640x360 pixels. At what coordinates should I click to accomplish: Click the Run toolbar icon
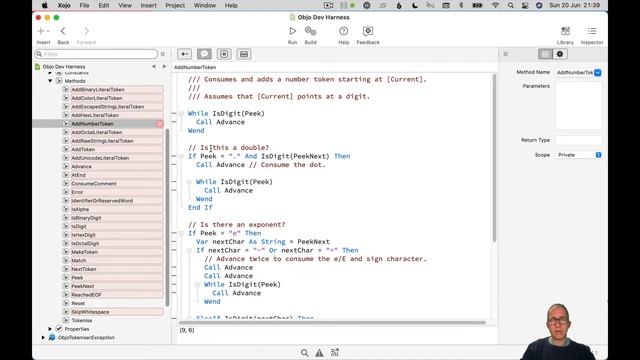point(292,31)
